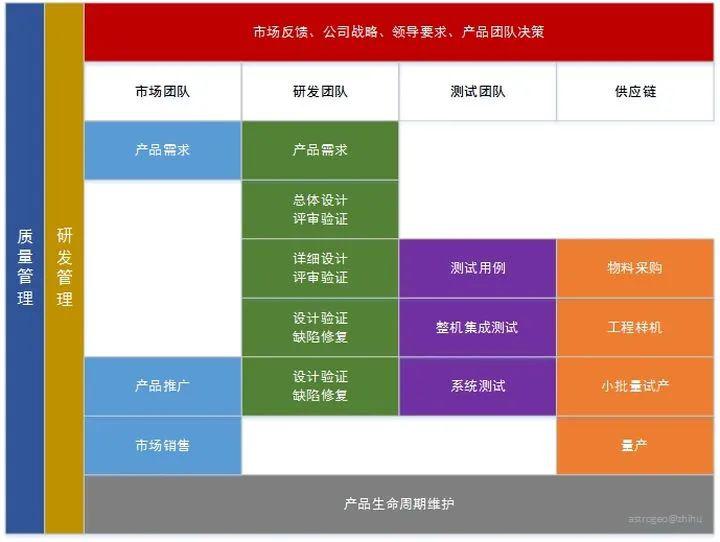The width and height of the screenshot is (720, 542).
Task: Click the orange 工程样机 box
Action: pos(636,327)
